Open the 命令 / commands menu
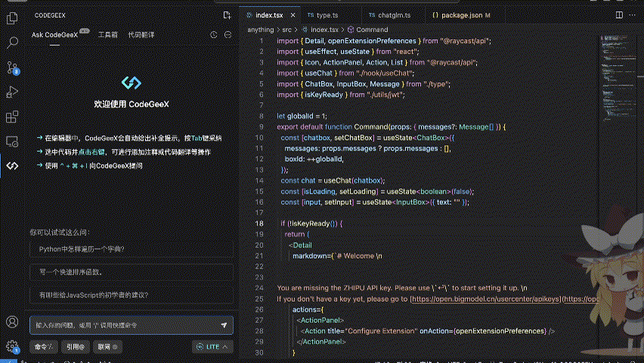This screenshot has height=363, width=644. (42, 346)
